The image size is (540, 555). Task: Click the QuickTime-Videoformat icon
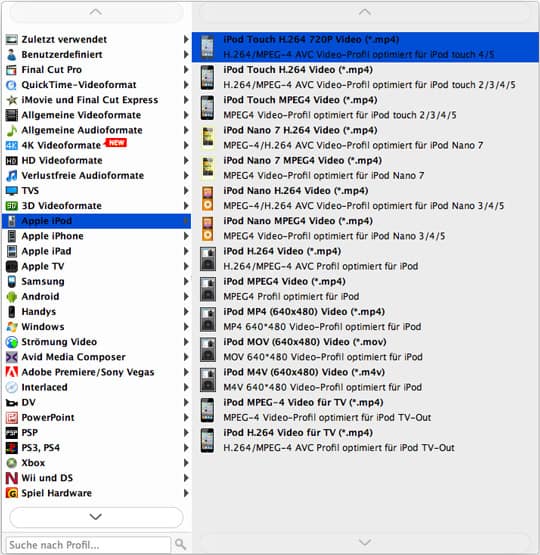(x=12, y=85)
